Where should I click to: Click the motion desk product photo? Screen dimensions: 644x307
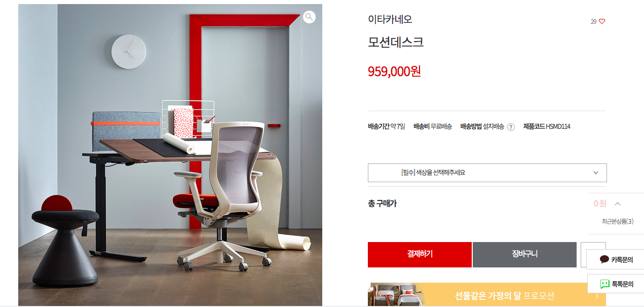tap(170, 155)
